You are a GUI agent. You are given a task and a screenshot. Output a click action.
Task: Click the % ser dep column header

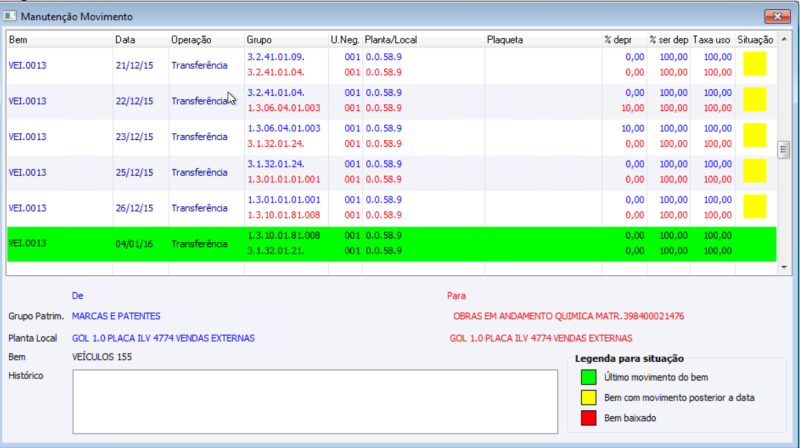(x=668, y=40)
